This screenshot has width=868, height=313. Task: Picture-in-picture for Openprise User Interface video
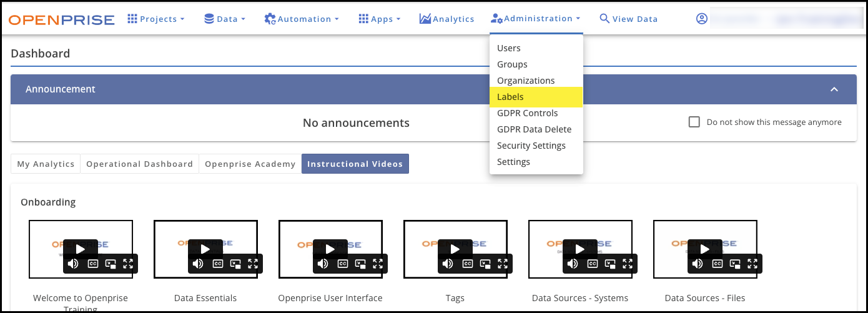point(360,264)
